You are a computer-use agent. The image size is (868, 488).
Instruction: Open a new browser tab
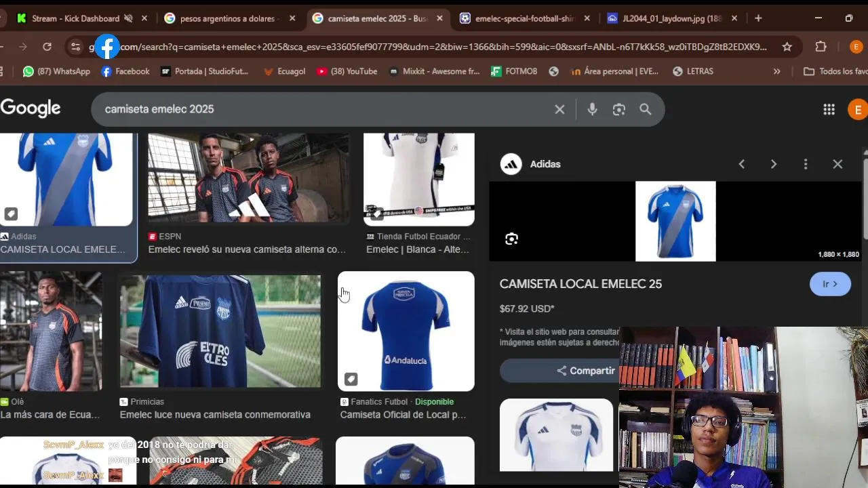point(758,18)
